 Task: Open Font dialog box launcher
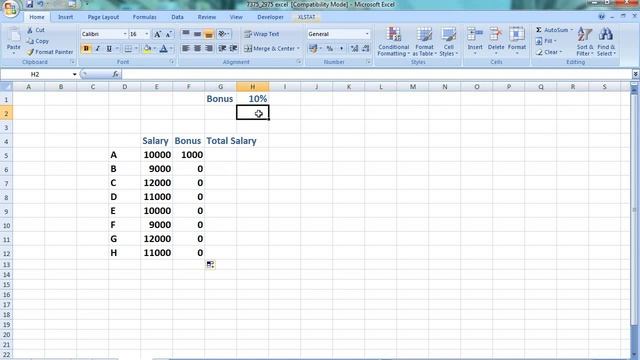(172, 62)
